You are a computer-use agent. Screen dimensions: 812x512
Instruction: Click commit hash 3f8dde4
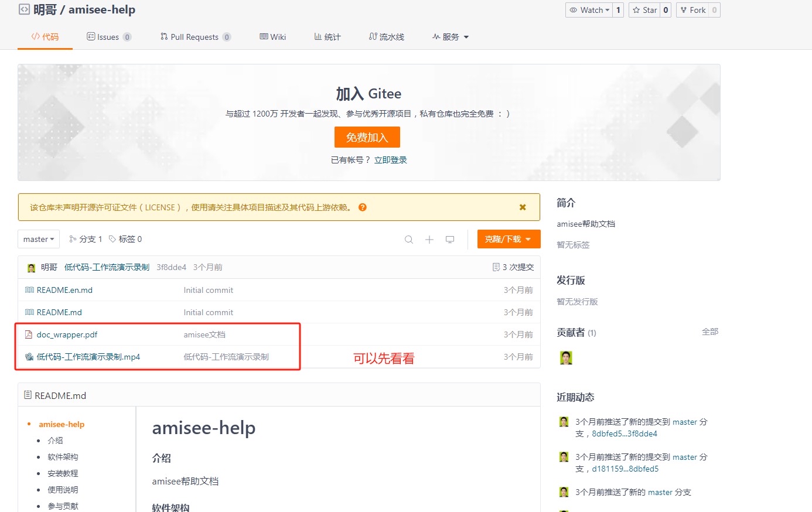click(171, 267)
